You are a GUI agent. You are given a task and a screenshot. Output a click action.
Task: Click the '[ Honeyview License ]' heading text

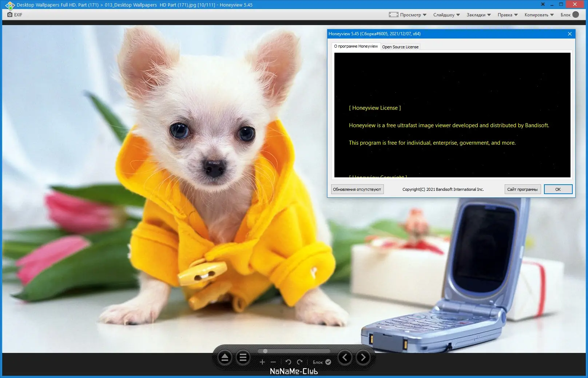click(375, 108)
